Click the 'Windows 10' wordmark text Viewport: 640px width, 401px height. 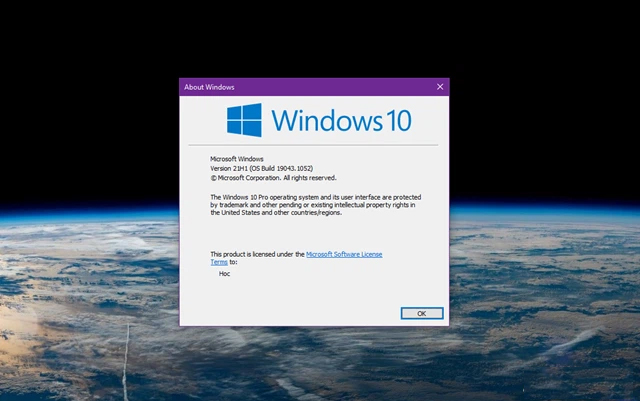(x=341, y=121)
